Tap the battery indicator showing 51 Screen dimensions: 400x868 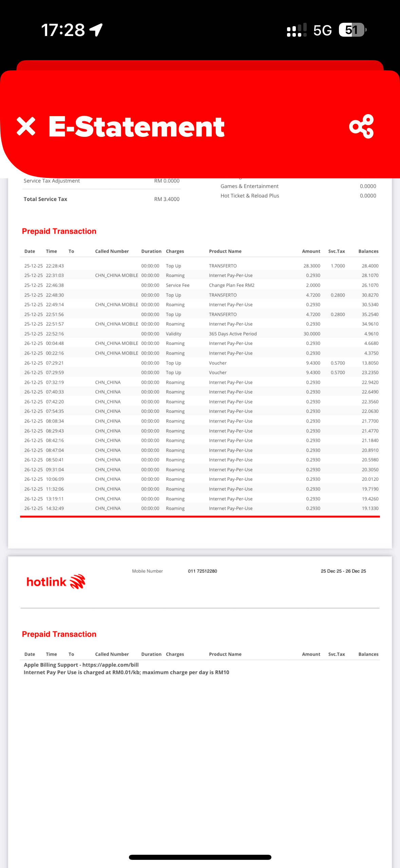352,30
